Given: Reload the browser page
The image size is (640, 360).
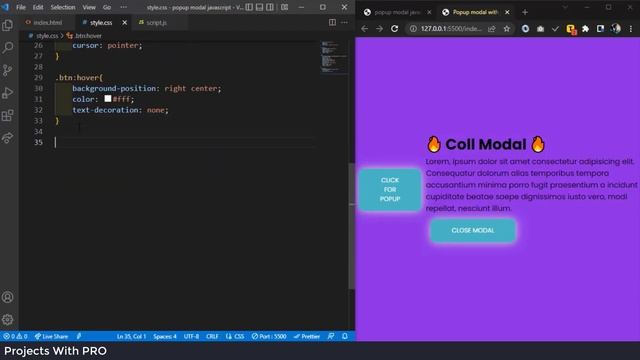Looking at the screenshot, I should [x=394, y=29].
